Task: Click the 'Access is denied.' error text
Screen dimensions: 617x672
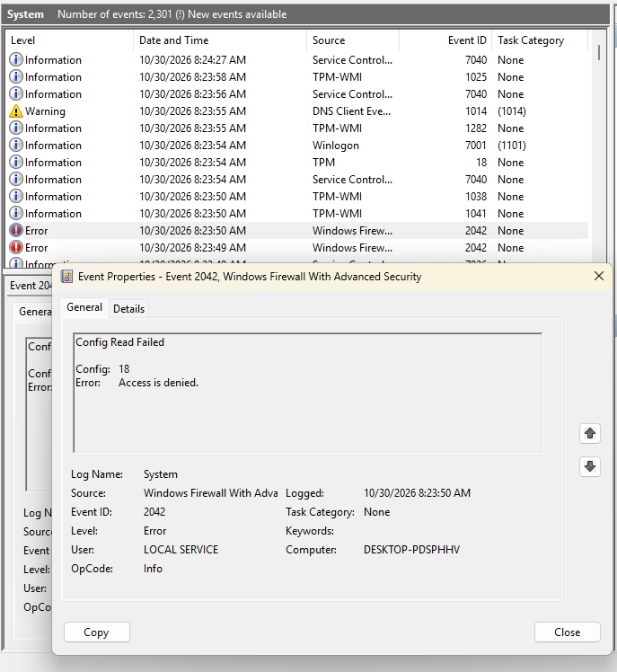Action: tap(159, 383)
